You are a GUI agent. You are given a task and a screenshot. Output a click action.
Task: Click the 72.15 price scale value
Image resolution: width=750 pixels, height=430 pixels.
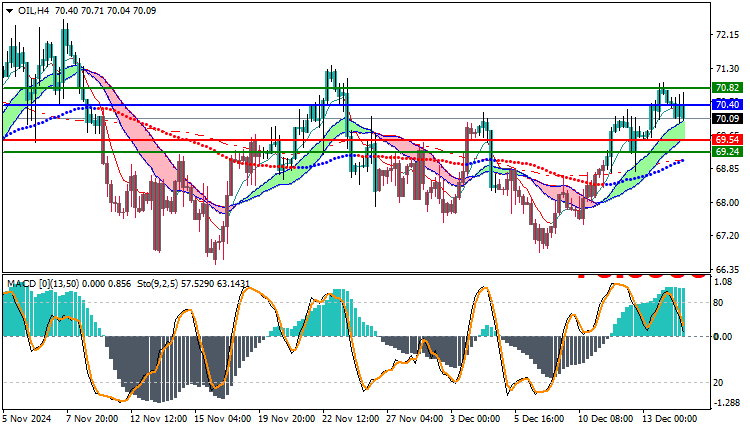coord(727,35)
